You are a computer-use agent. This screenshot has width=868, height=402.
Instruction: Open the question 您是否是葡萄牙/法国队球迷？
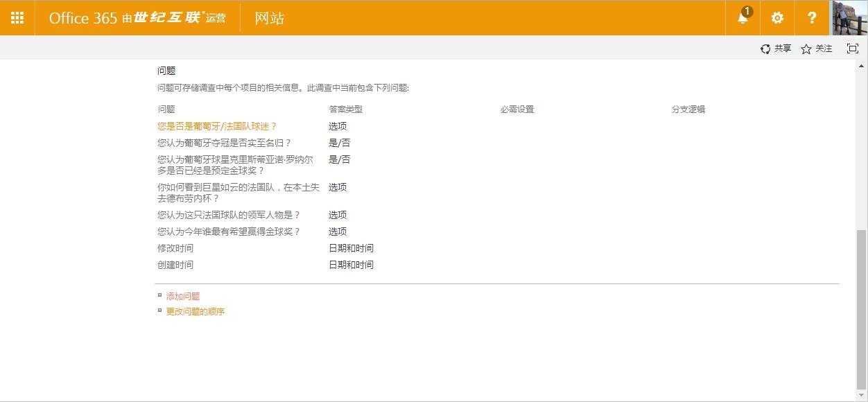[217, 126]
